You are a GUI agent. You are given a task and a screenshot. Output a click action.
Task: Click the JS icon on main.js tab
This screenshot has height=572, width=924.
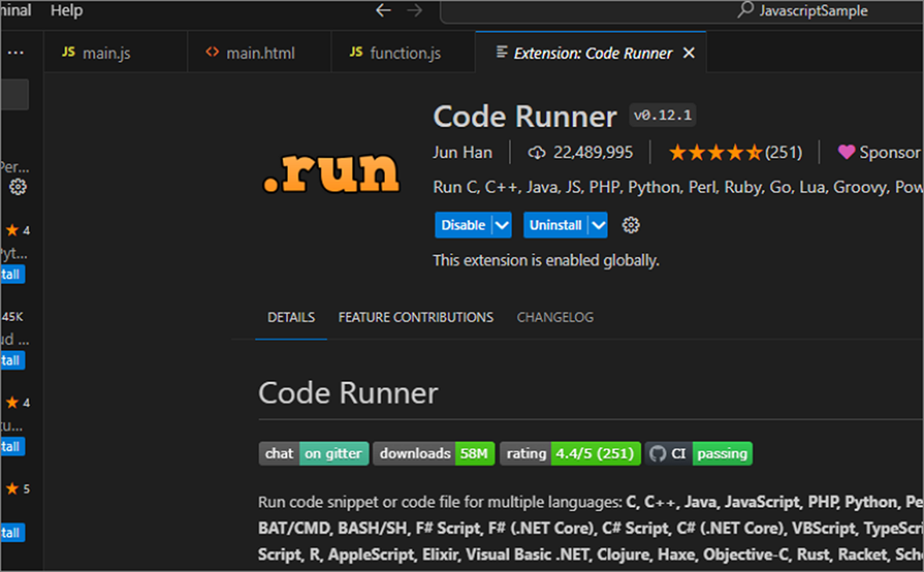coord(68,52)
